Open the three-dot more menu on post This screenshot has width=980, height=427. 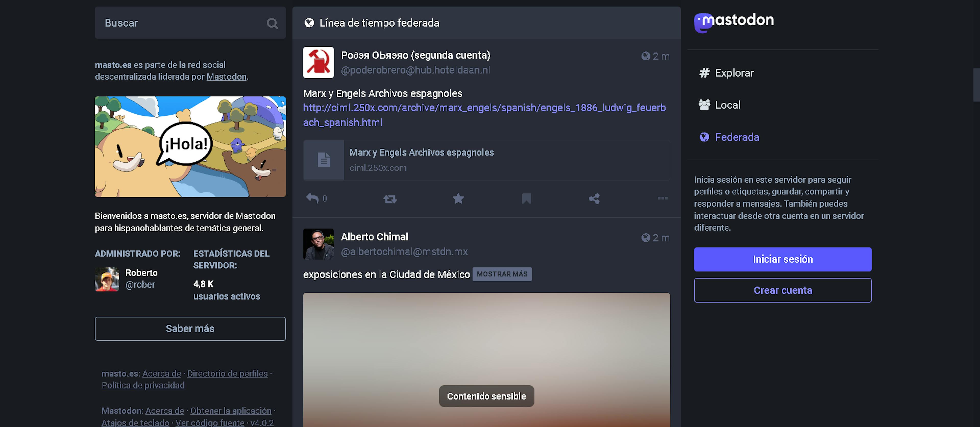(662, 198)
